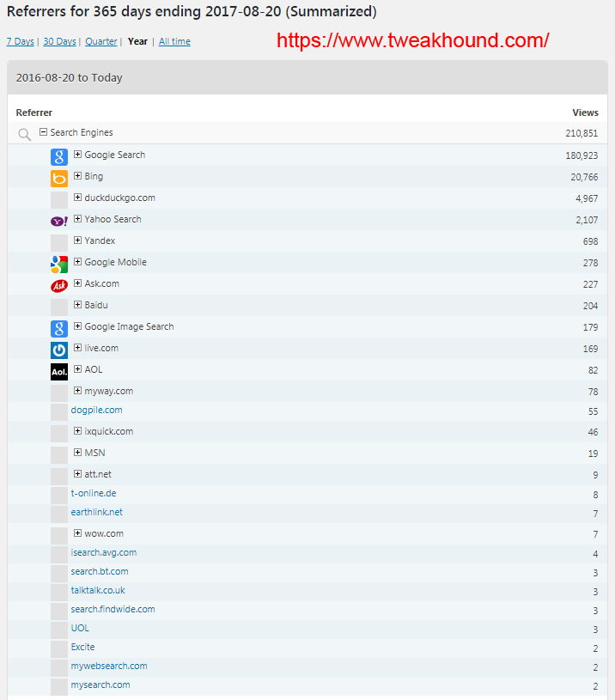
Task: Click the Search Engines total 210,851
Action: [582, 133]
